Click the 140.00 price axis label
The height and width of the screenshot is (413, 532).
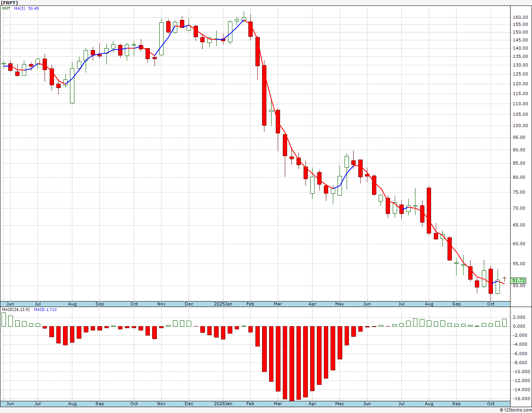520,48
